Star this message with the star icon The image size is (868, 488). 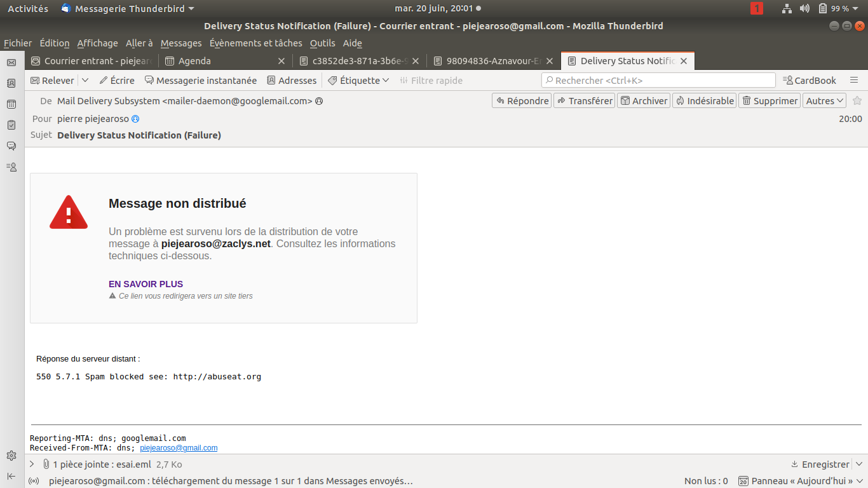coord(857,100)
